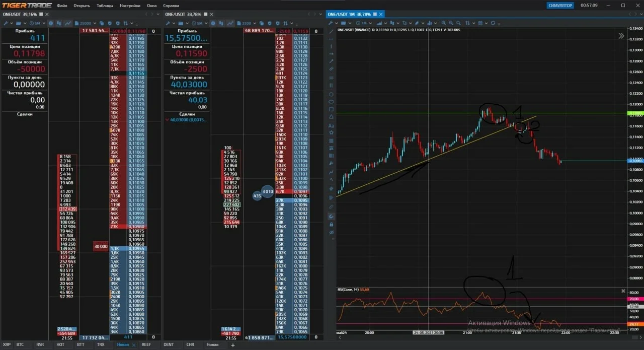Open the Файл menu
The width and height of the screenshot is (644, 350).
point(62,6)
